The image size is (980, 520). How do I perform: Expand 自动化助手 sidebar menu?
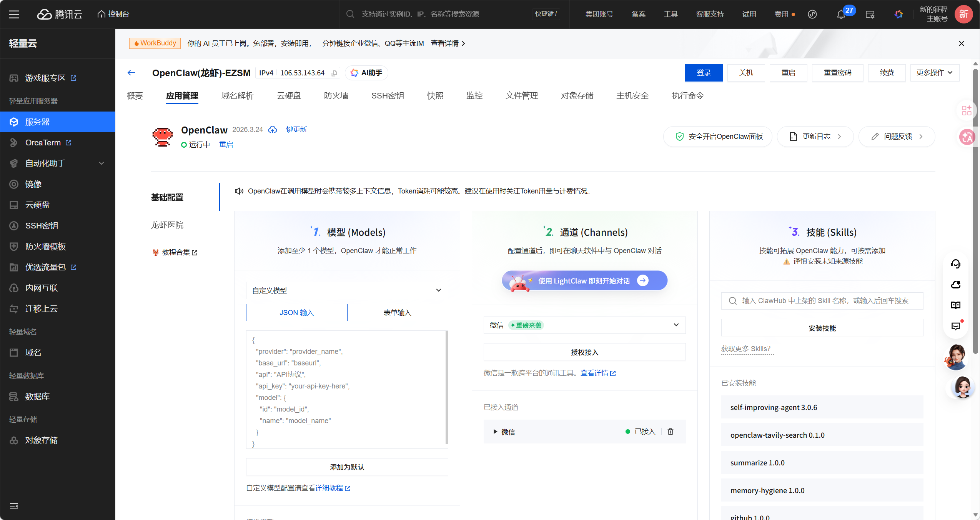(58, 163)
